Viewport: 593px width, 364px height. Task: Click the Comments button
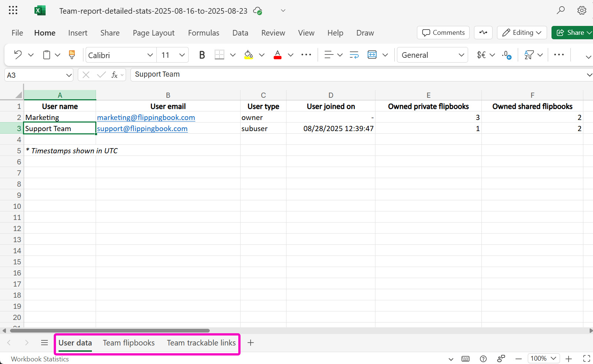tap(443, 33)
